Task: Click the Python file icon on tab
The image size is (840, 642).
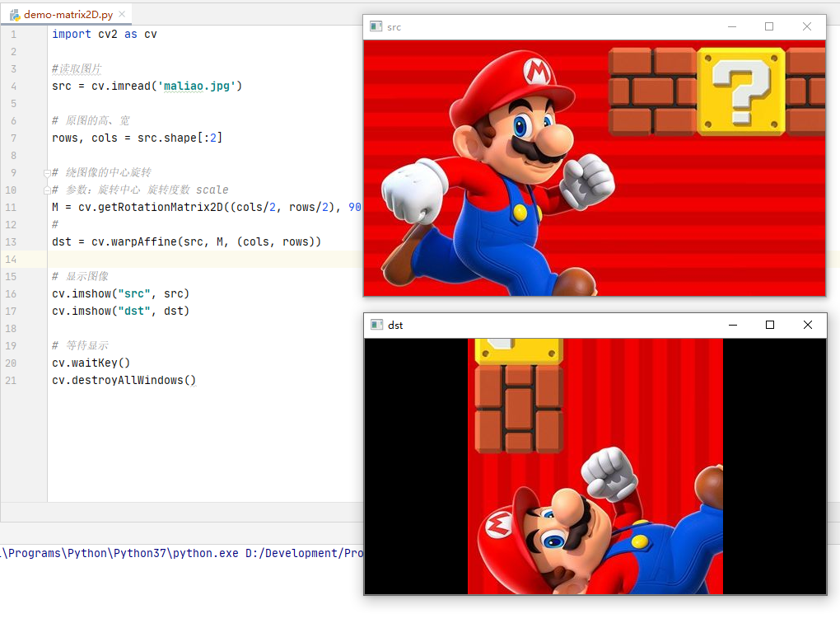Action: tap(15, 15)
